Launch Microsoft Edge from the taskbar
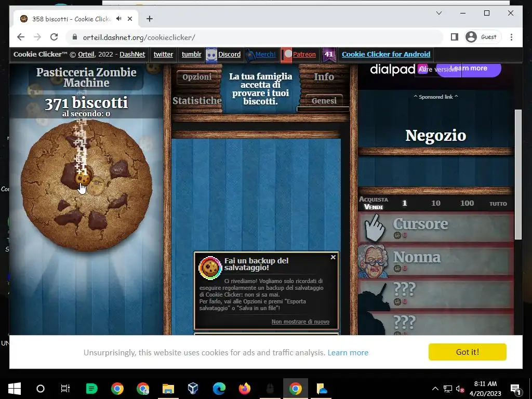Image resolution: width=532 pixels, height=399 pixels. pos(219,389)
